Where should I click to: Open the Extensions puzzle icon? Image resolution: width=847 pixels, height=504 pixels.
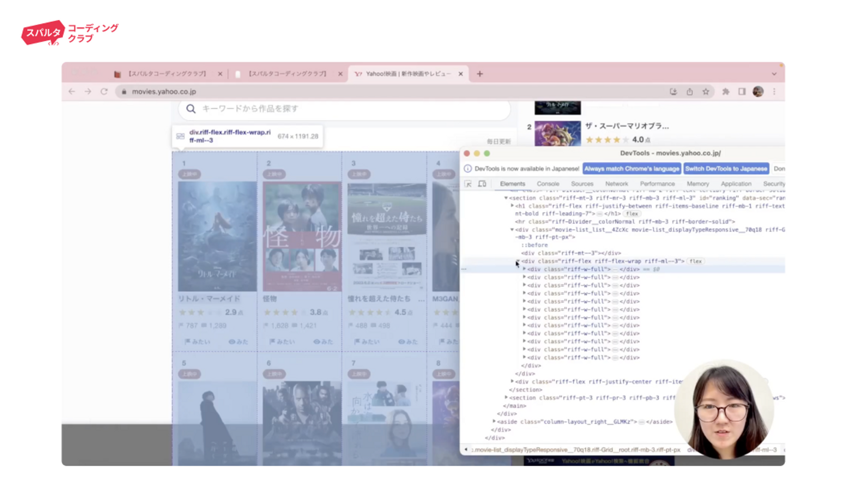click(726, 92)
